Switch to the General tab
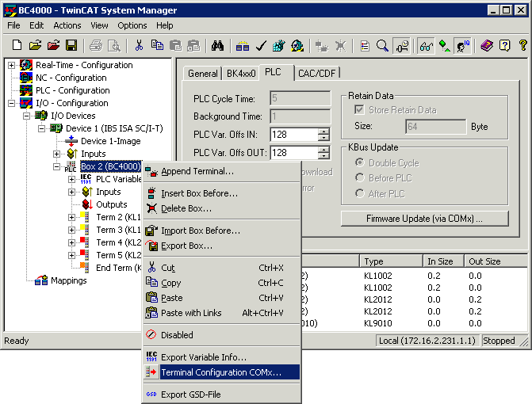This screenshot has width=532, height=404. pyautogui.click(x=202, y=74)
